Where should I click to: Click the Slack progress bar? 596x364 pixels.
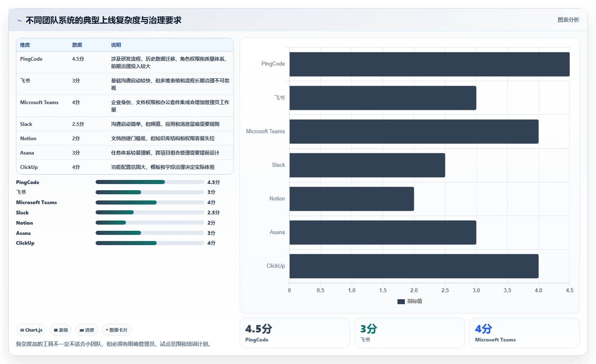click(150, 212)
